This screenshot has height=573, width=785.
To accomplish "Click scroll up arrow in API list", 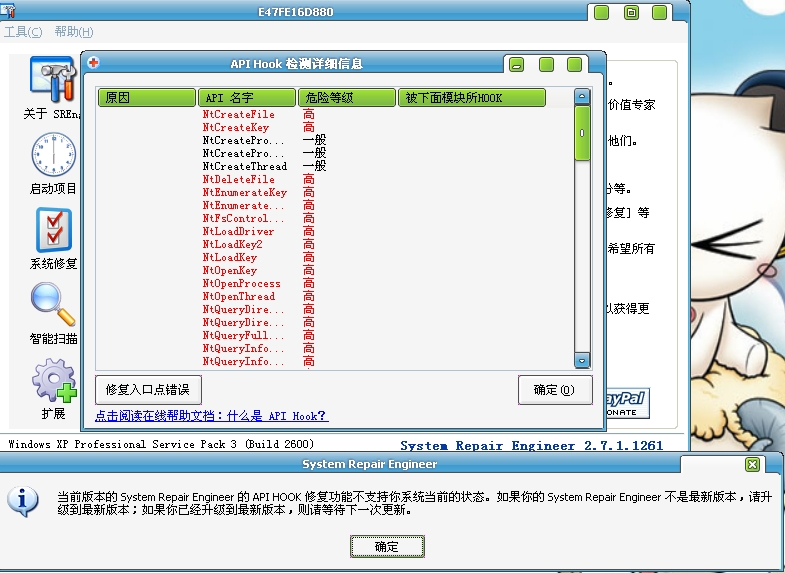I will point(582,97).
